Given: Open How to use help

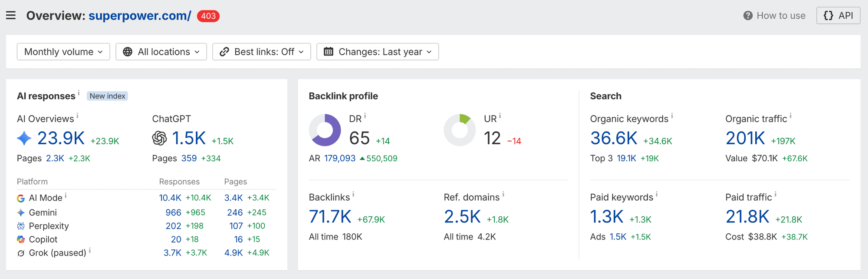Looking at the screenshot, I should click(774, 16).
